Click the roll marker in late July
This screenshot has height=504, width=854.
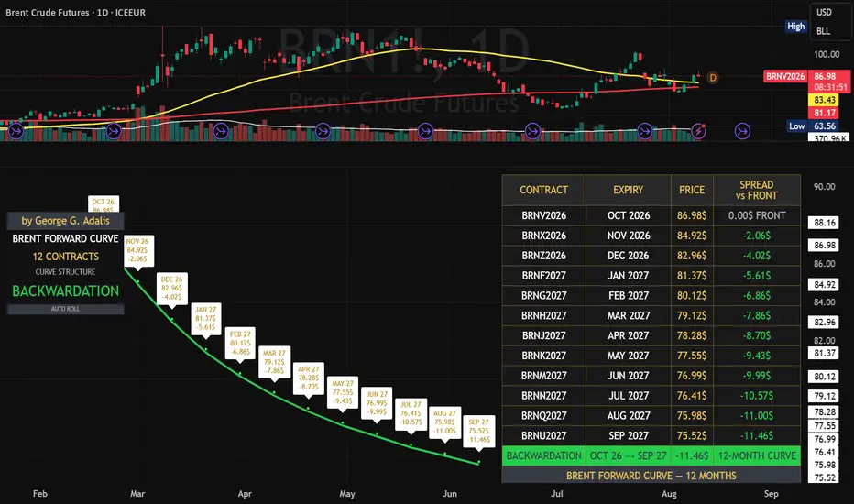[645, 131]
